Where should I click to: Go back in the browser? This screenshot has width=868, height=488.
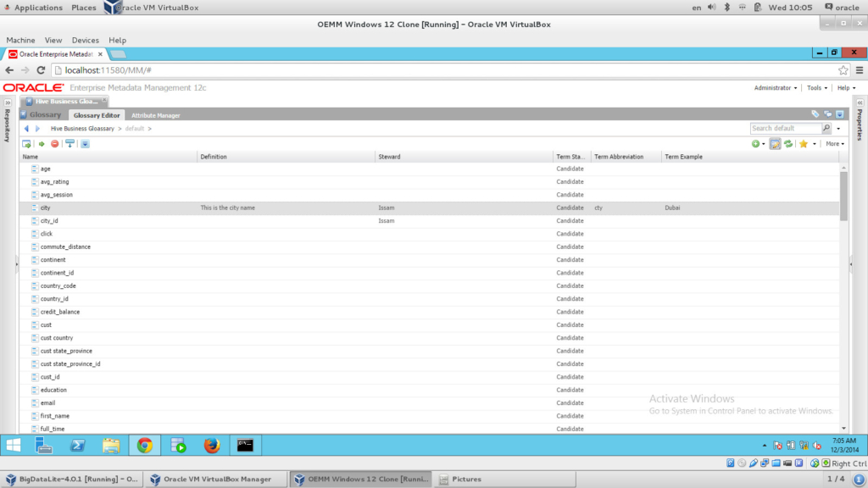click(9, 70)
